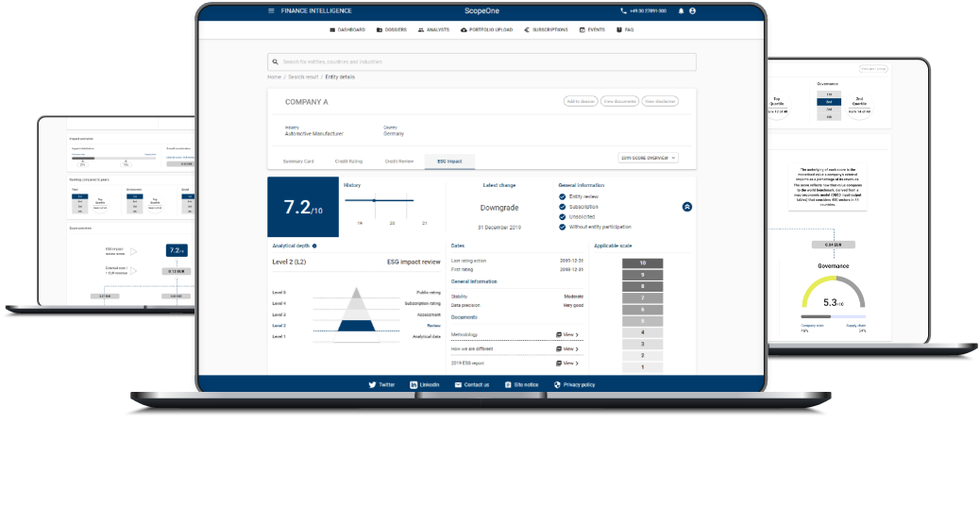Click the 31 December 2019 date text
The width and height of the screenshot is (980, 525).
pos(499,228)
